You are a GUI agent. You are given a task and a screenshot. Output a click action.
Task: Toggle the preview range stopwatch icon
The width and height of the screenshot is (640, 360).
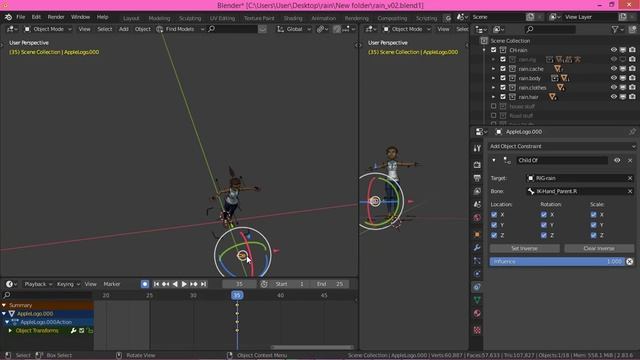coord(264,284)
